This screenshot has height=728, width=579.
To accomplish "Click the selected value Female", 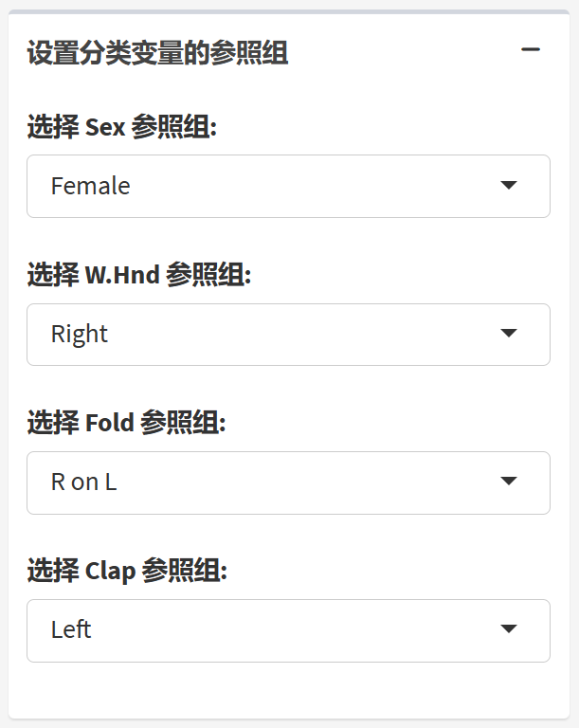I will click(90, 187).
